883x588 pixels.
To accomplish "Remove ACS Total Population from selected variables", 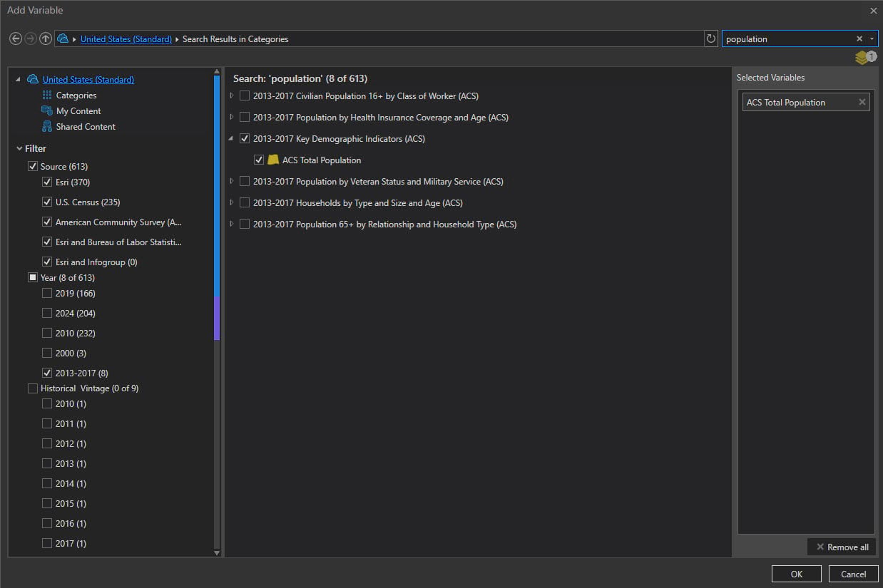I will (x=862, y=103).
